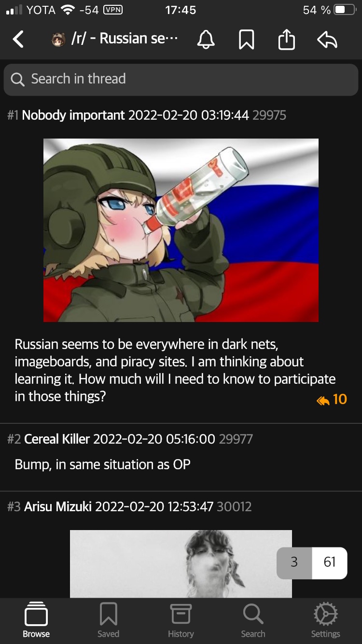The height and width of the screenshot is (644, 362).
Task: Open the black-and-white image in post #3
Action: (x=181, y=564)
